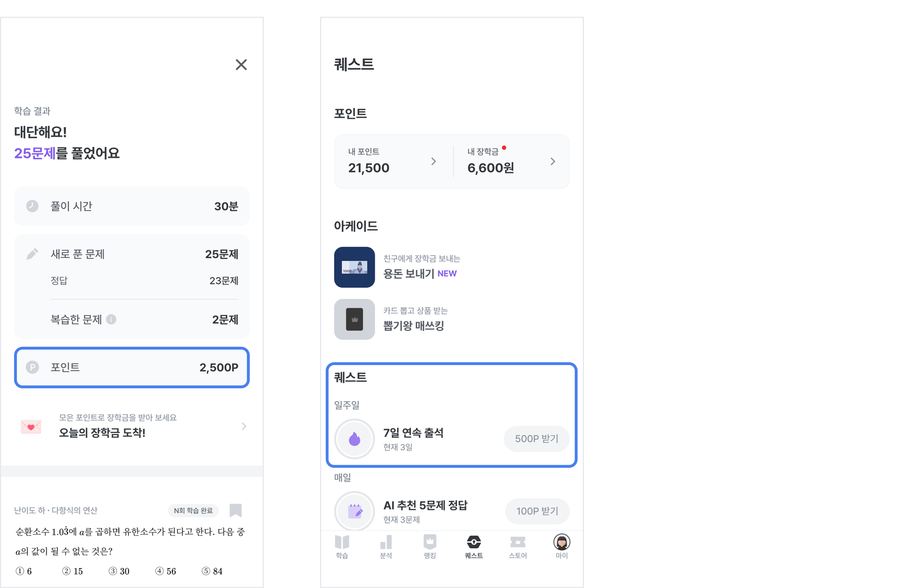The image size is (904, 588).
Task: Select answer choice ⑤ 84
Action: pos(212,571)
